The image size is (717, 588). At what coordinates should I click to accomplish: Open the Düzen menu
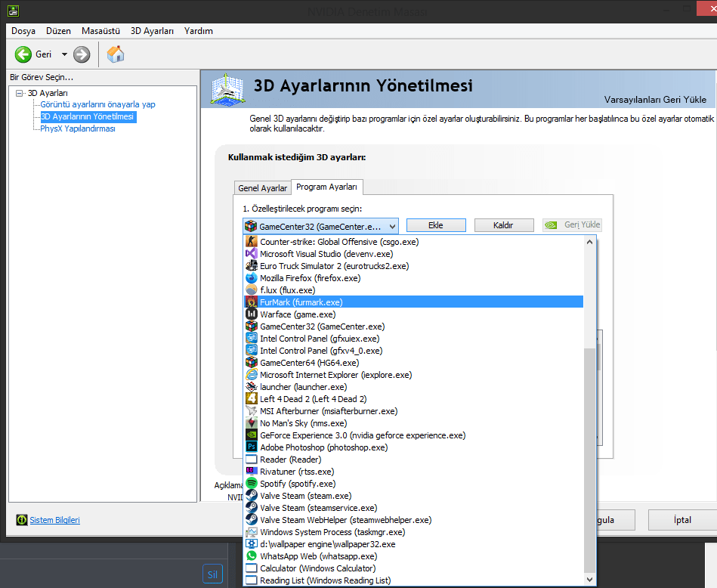pyautogui.click(x=58, y=31)
